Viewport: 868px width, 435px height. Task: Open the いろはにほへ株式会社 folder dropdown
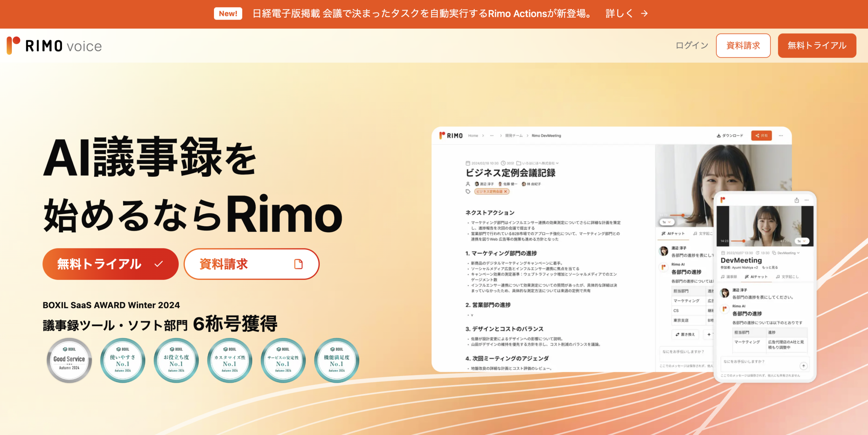[538, 163]
